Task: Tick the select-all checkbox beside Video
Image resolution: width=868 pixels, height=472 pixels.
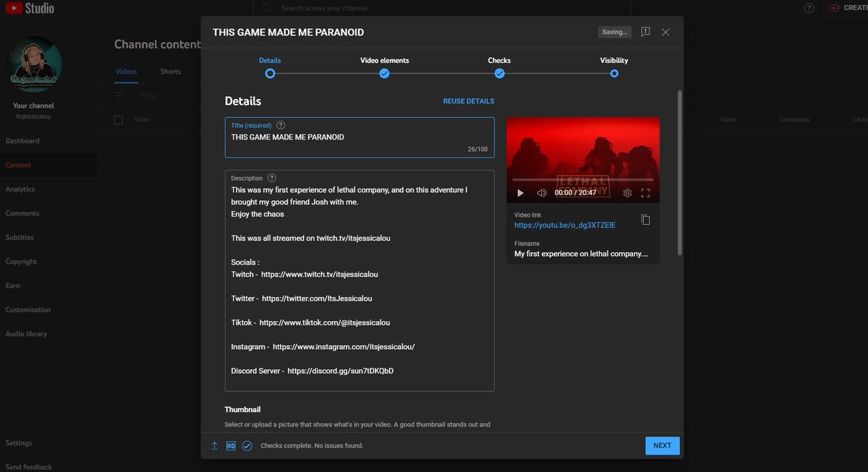Action: [x=119, y=119]
